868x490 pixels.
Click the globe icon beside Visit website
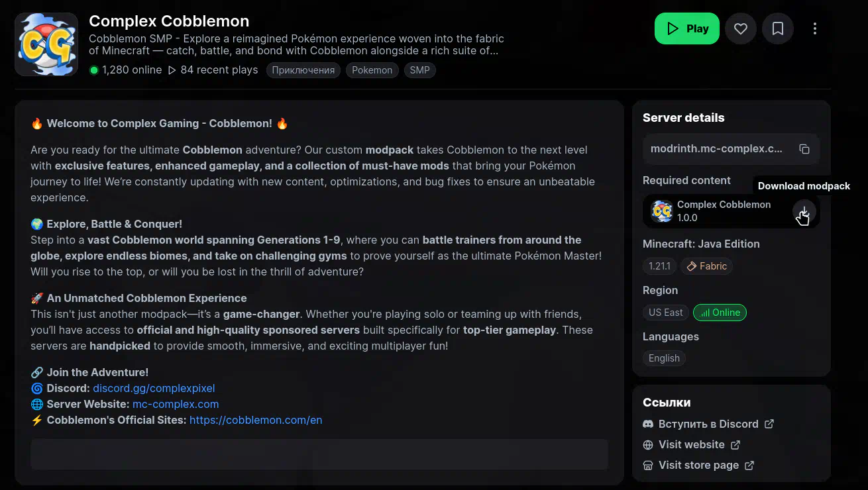click(x=648, y=445)
